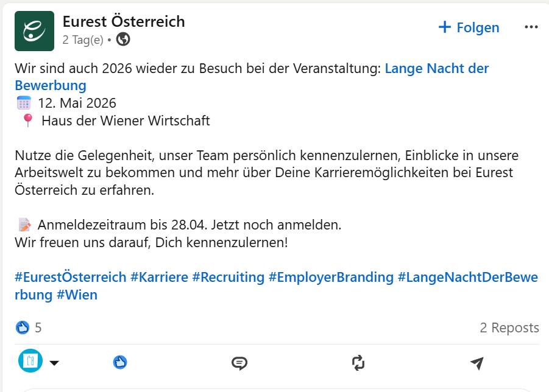This screenshot has height=392, width=549.
Task: Open the #EmployerBranding hashtag
Action: click(x=331, y=277)
